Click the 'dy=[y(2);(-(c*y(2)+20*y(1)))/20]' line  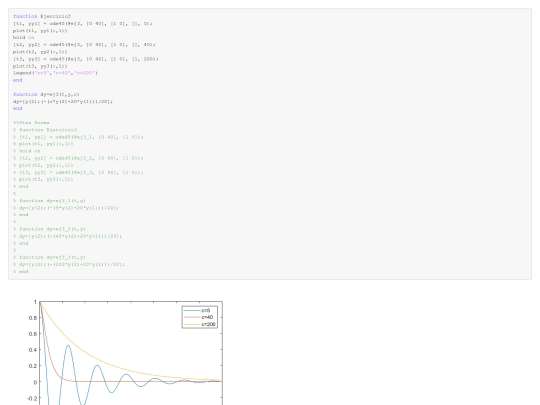(x=63, y=101)
